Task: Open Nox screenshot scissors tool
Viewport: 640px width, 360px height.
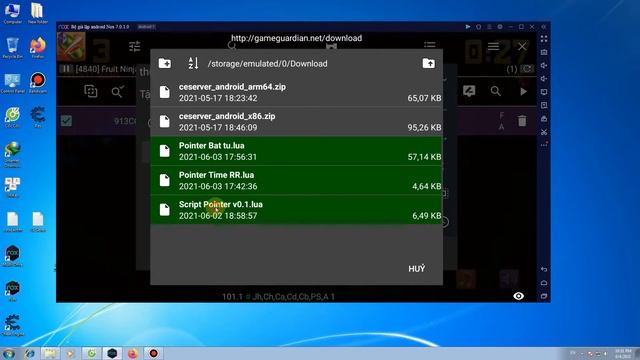Action: pyautogui.click(x=544, y=132)
